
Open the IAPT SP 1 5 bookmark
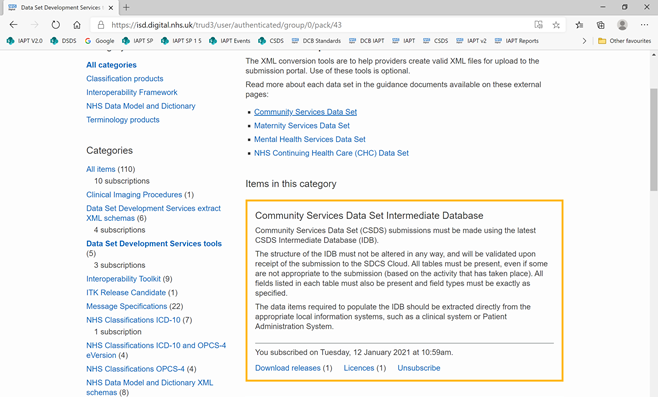tap(181, 41)
